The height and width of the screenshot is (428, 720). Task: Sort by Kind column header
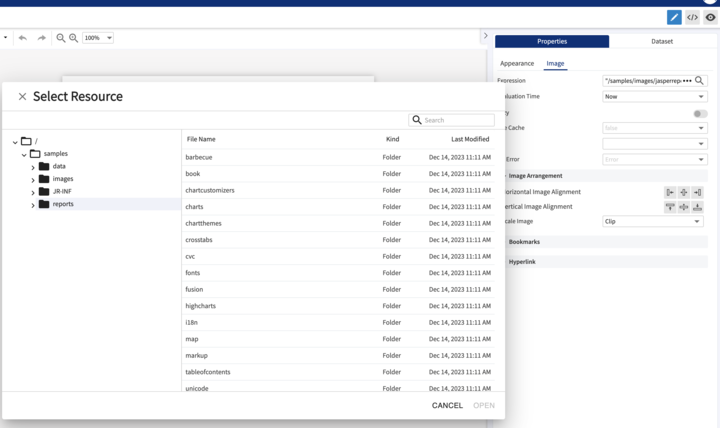[x=392, y=139]
